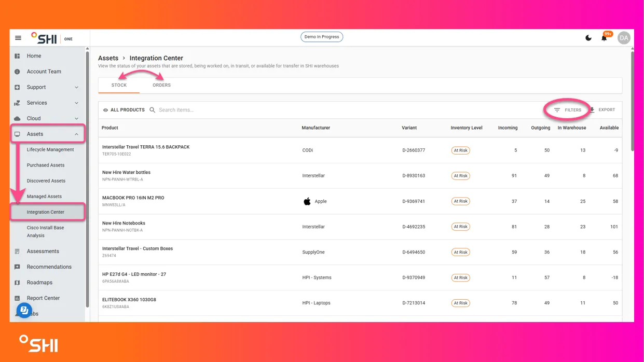Open the hamburger navigation menu
644x362 pixels.
click(x=18, y=38)
